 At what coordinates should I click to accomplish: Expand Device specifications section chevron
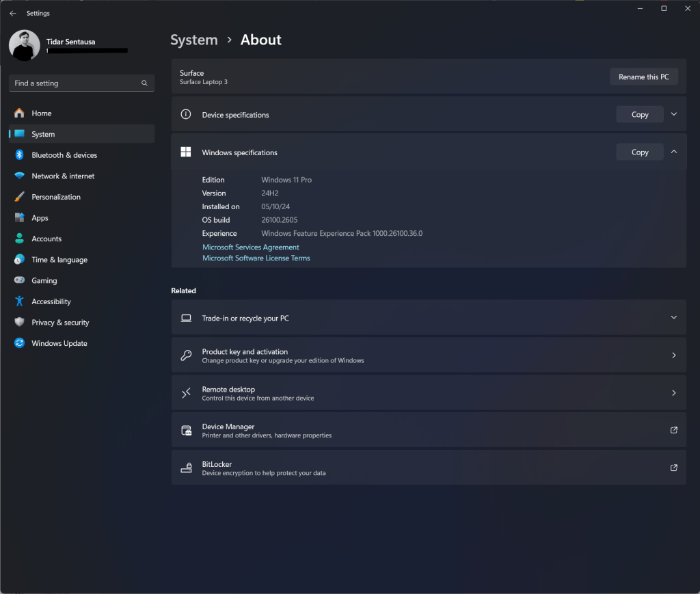point(673,114)
